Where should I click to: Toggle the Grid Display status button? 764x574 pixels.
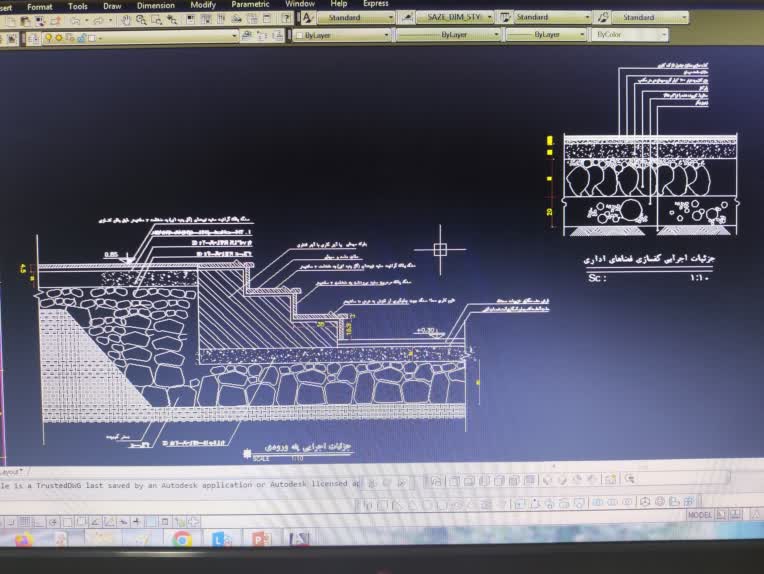pyautogui.click(x=24, y=522)
